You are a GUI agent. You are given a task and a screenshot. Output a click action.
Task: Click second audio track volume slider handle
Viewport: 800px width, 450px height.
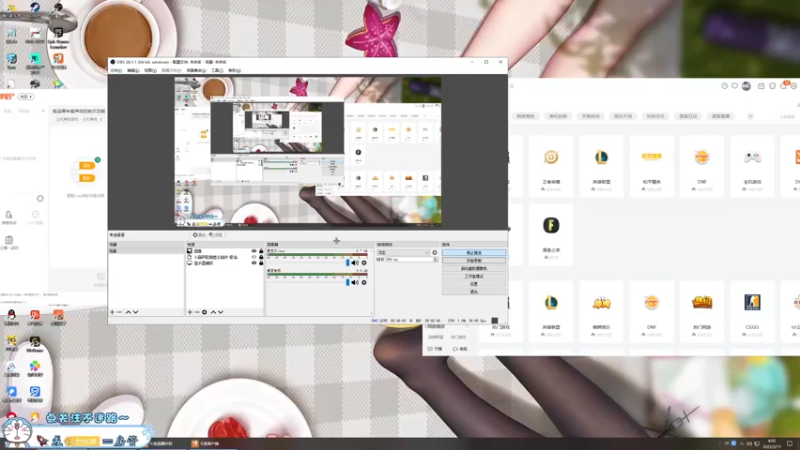point(348,282)
